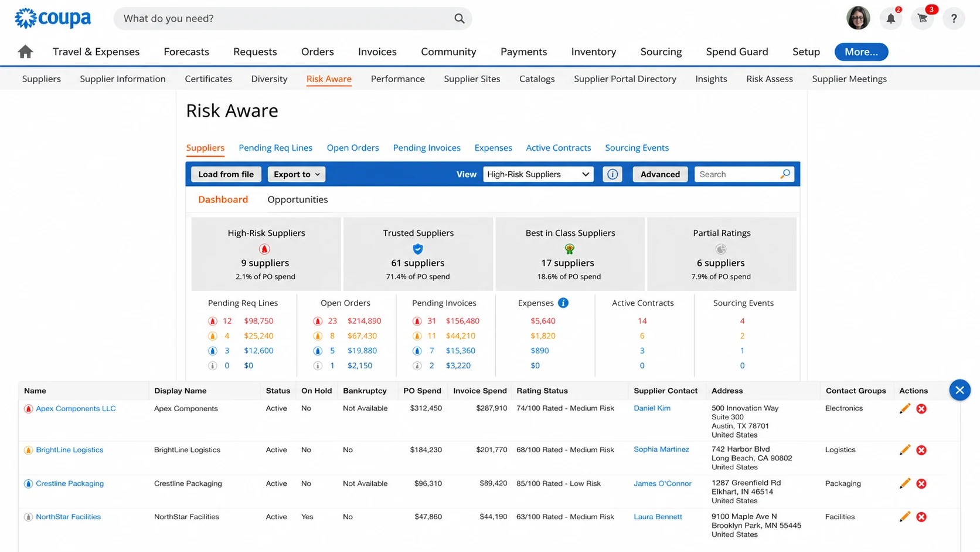The width and height of the screenshot is (980, 552).
Task: Open contact Daniel Kim link
Action: (x=652, y=408)
